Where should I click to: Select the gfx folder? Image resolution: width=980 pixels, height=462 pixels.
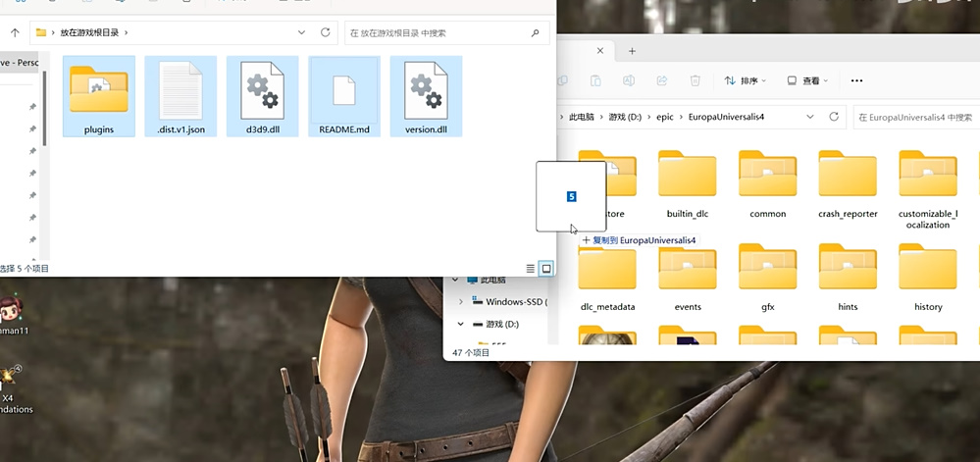coord(767,279)
